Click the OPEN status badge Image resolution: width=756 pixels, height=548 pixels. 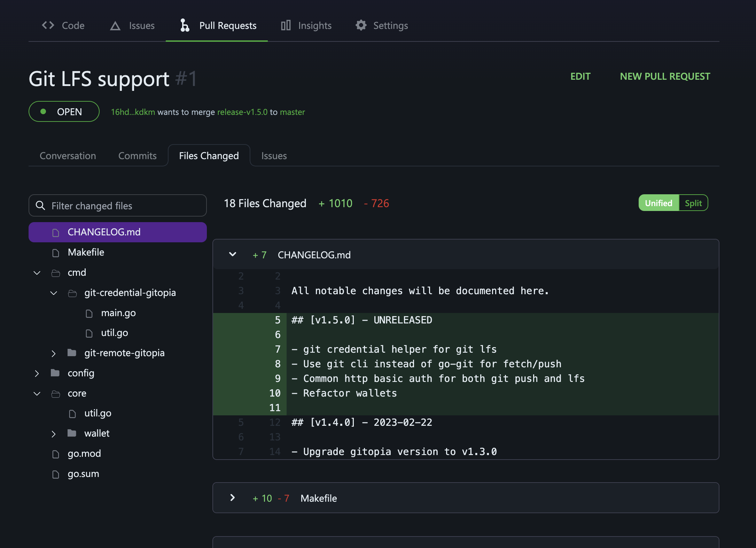(x=64, y=111)
